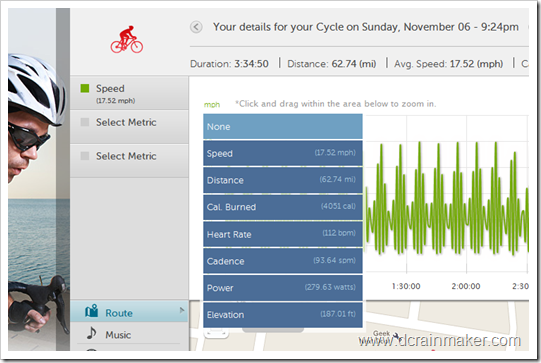Image resolution: width=541 pixels, height=363 pixels.
Task: Choose Cal. Burned (4051 cal) option
Action: coord(283,207)
